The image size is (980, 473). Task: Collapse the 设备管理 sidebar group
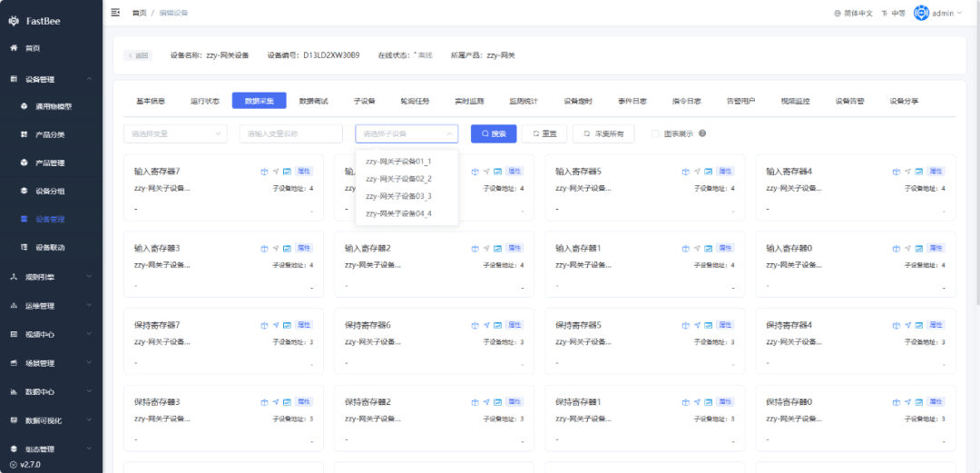51,79
